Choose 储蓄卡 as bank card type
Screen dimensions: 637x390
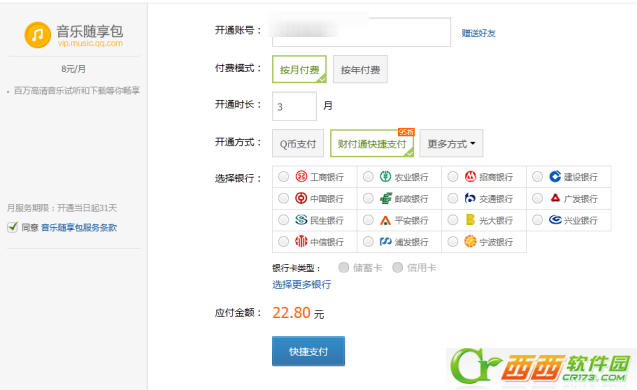click(x=344, y=267)
